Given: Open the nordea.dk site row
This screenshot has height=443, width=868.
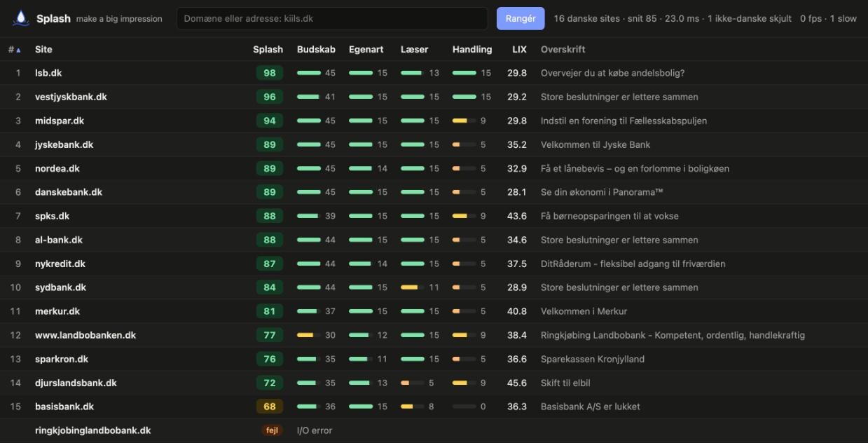Looking at the screenshot, I should pos(434,168).
